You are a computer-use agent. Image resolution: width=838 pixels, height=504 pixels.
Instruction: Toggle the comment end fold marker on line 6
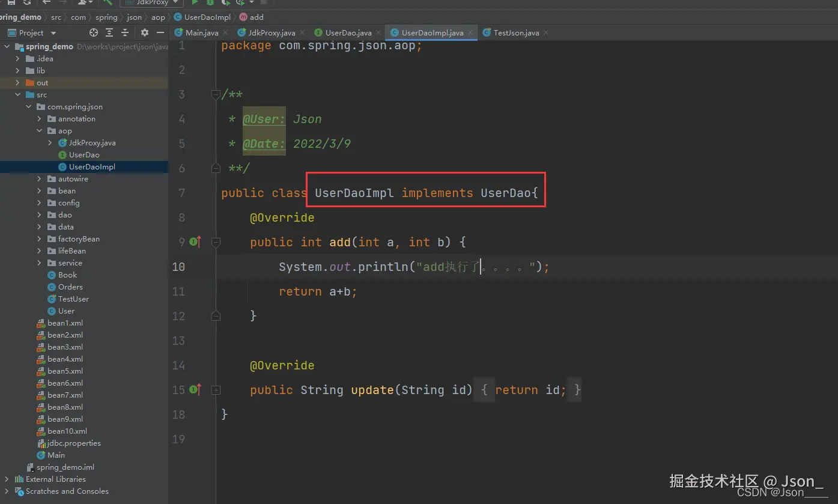[216, 168]
